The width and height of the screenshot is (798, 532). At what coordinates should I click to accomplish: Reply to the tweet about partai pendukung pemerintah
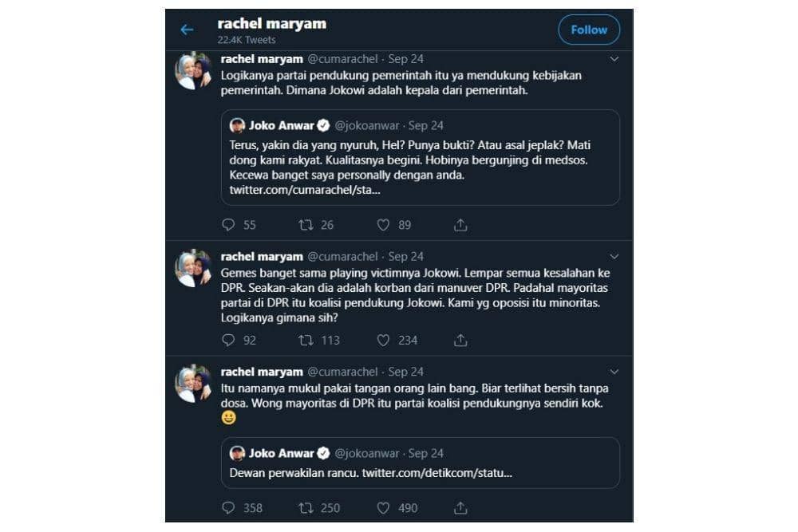(229, 225)
